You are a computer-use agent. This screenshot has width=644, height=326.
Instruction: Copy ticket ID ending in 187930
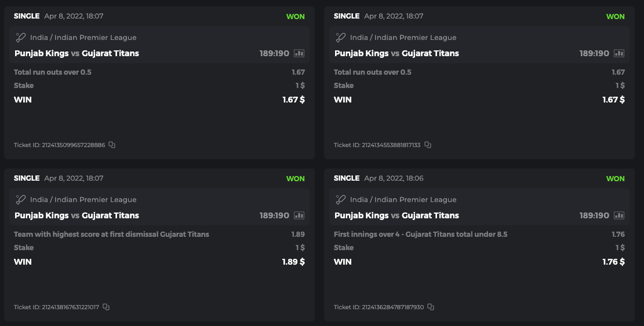pos(431,307)
